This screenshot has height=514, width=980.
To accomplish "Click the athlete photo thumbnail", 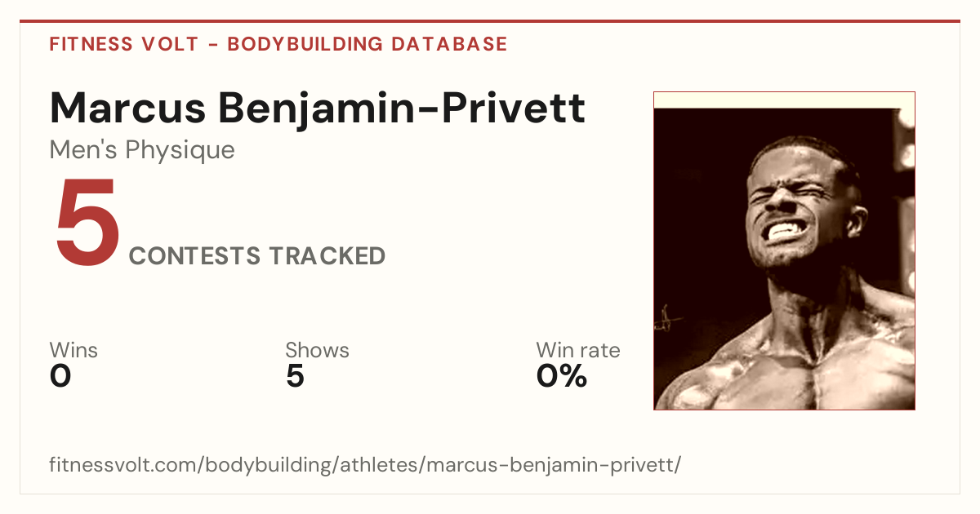I will tap(784, 250).
